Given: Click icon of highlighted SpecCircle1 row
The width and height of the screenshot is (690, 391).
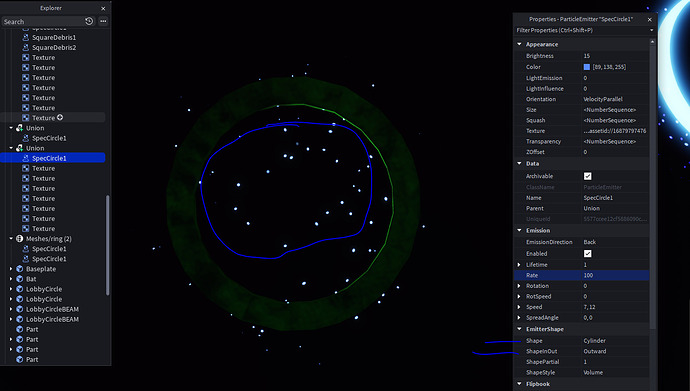Looking at the screenshot, I should (x=26, y=158).
